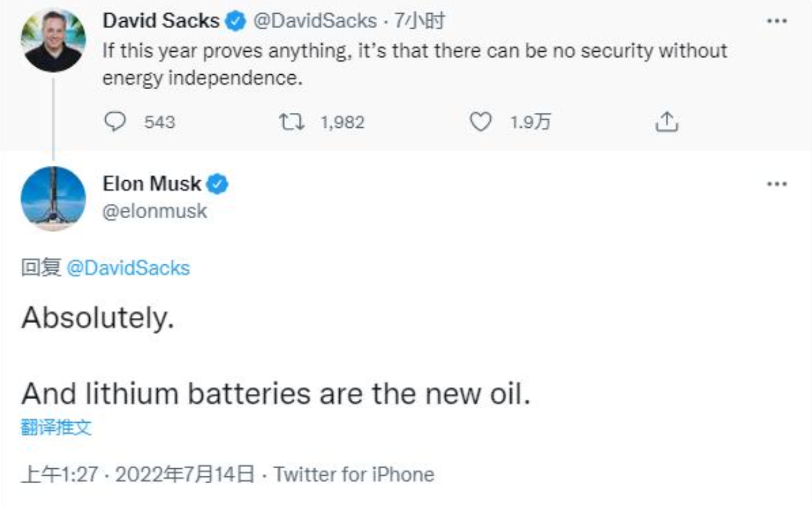
Task: Click the @DavidSacks mention in the reply line
Action: point(128,268)
